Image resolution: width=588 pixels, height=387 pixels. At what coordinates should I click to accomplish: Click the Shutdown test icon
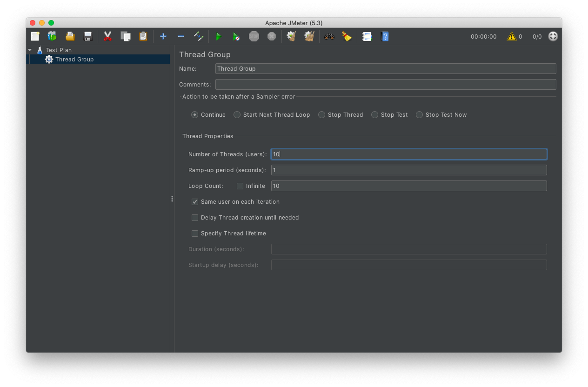(x=272, y=36)
